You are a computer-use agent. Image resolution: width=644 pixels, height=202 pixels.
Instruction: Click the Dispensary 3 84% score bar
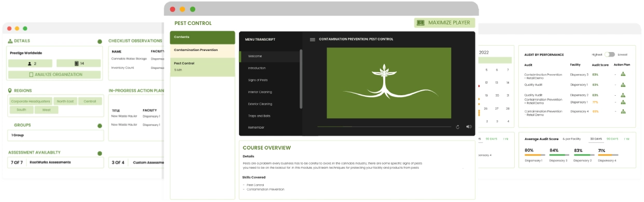[x=560, y=155]
